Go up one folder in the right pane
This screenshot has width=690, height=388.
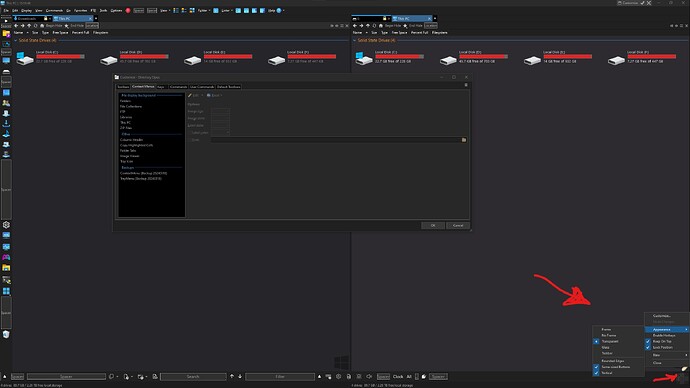(368, 26)
